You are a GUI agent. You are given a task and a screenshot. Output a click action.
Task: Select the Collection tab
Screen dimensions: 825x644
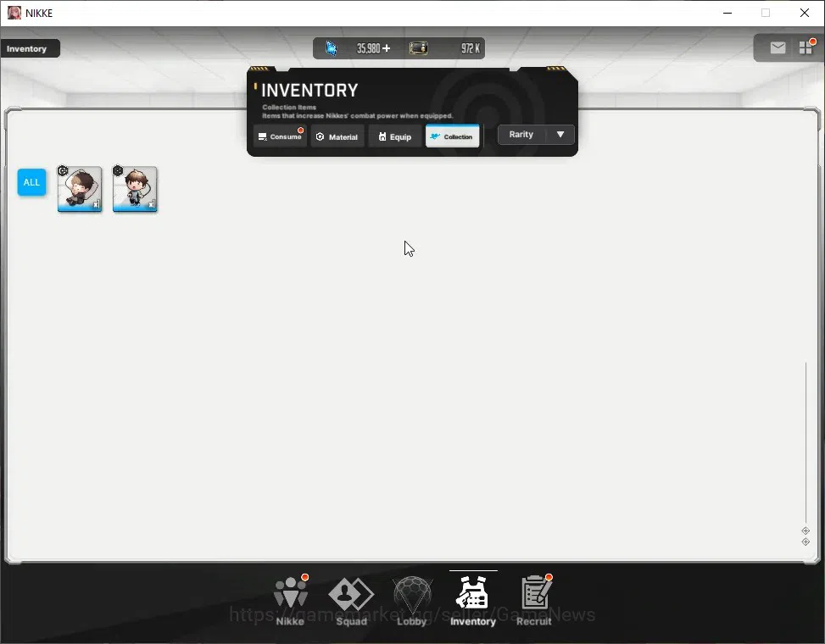coord(453,136)
